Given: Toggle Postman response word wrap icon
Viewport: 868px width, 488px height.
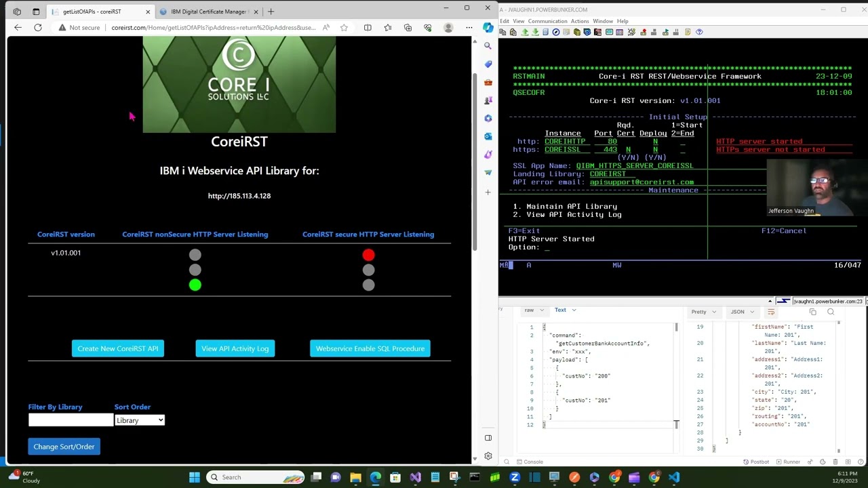Looking at the screenshot, I should pos(771,312).
